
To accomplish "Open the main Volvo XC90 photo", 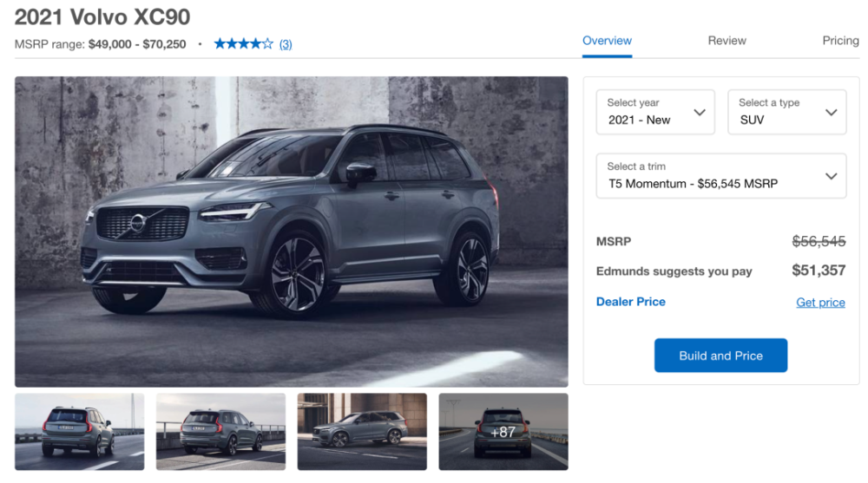I will 291,232.
